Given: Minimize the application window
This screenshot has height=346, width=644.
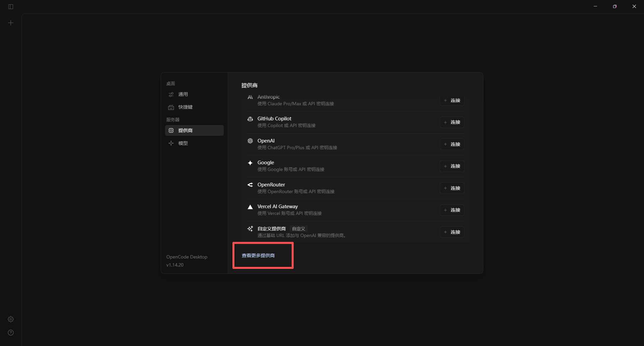Looking at the screenshot, I should tap(595, 6).
